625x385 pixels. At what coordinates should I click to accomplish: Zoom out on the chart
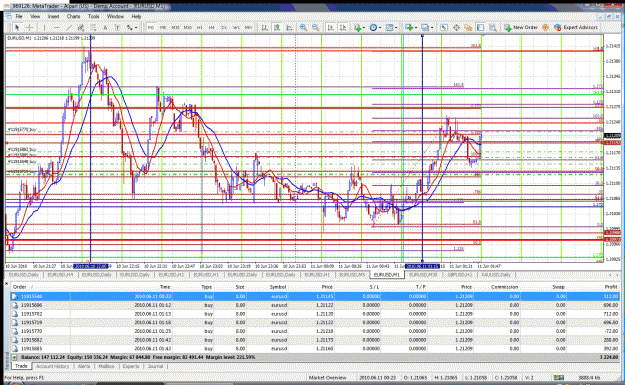point(315,28)
